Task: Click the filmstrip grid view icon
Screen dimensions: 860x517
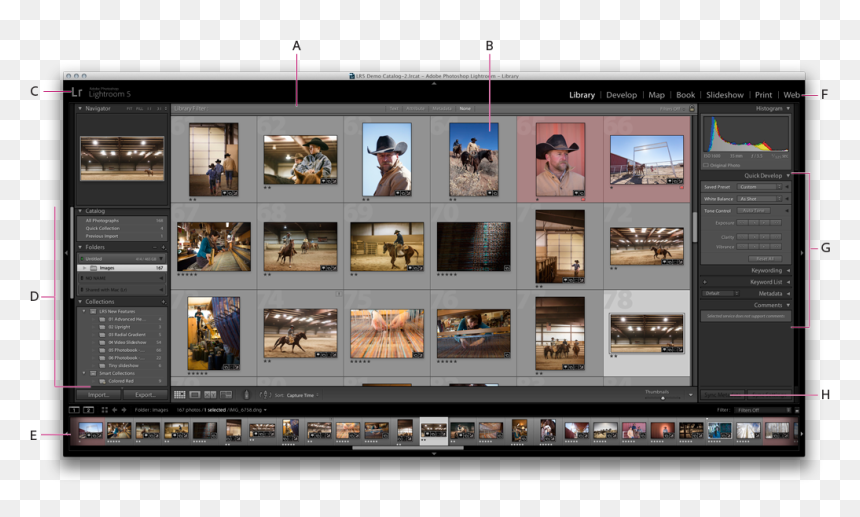Action: [104, 410]
